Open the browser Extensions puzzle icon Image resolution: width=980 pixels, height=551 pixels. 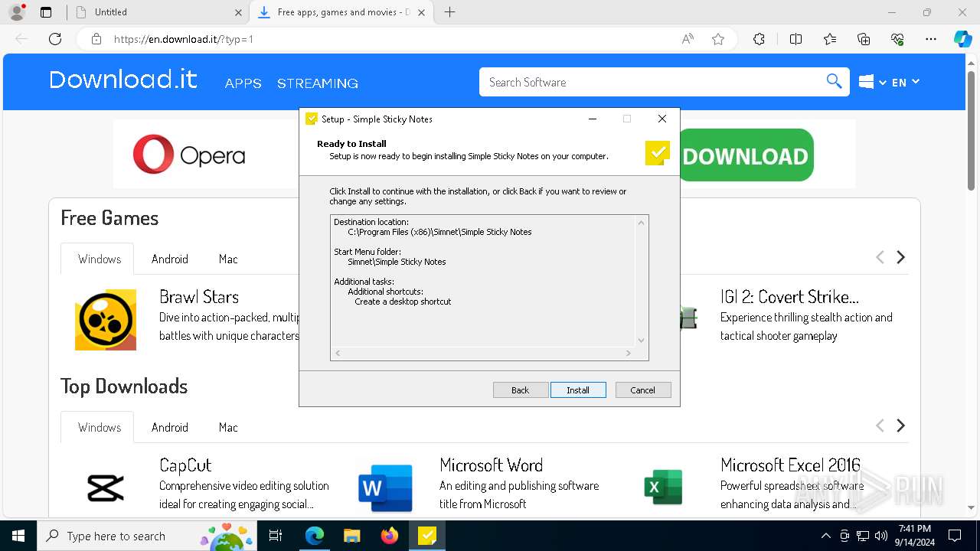[x=759, y=39]
